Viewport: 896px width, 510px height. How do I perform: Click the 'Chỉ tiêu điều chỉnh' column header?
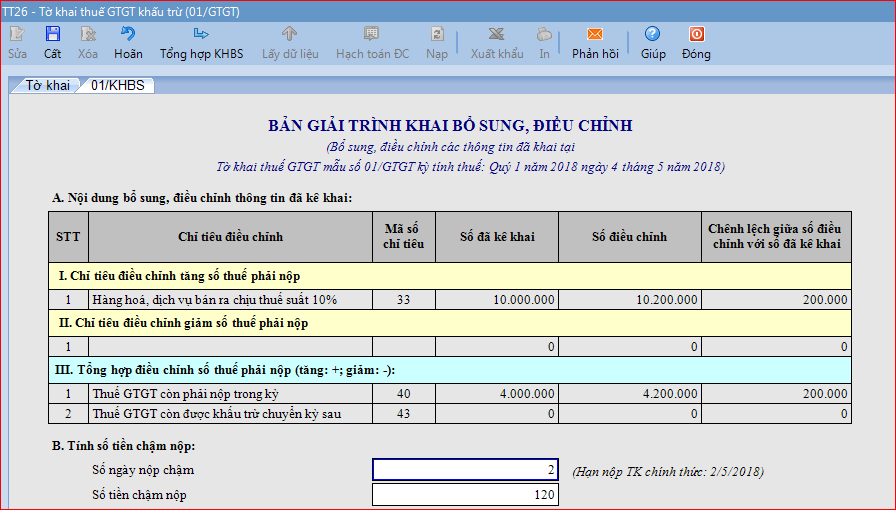tap(230, 237)
